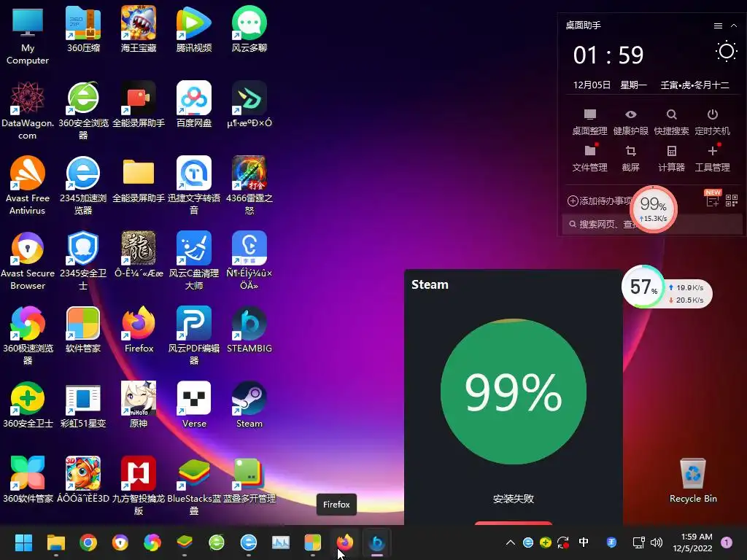Open the My Computer desktop icon

[28, 35]
